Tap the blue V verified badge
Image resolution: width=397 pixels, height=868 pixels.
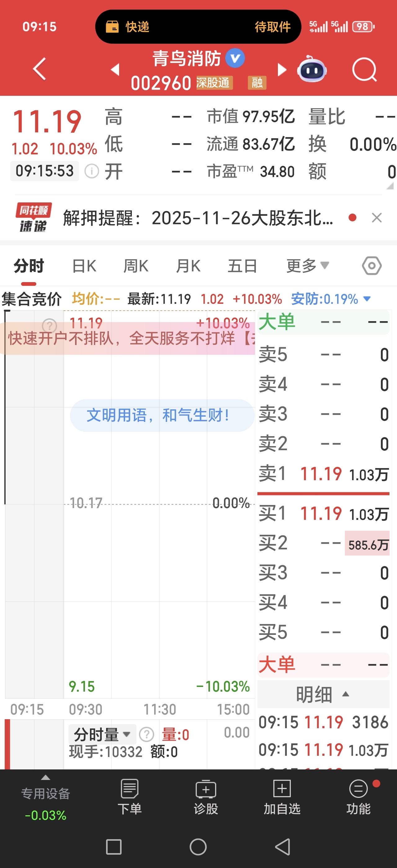click(235, 58)
